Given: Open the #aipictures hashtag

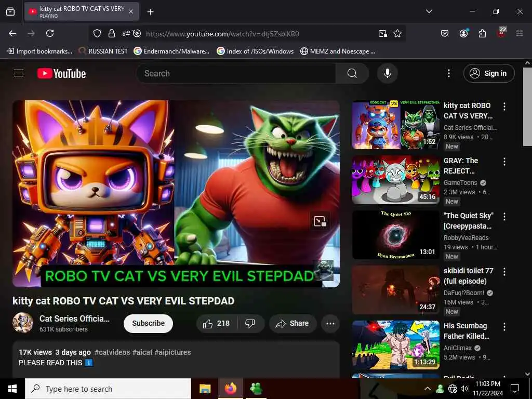Looking at the screenshot, I should click(172, 352).
